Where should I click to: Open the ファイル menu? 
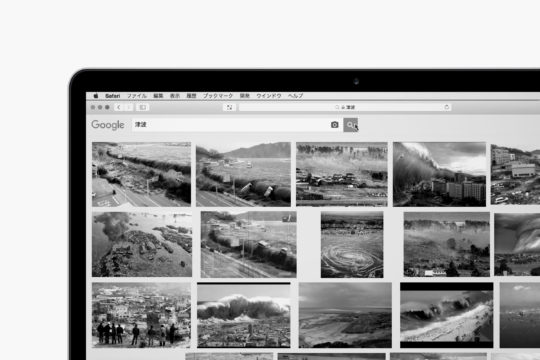[x=137, y=96]
